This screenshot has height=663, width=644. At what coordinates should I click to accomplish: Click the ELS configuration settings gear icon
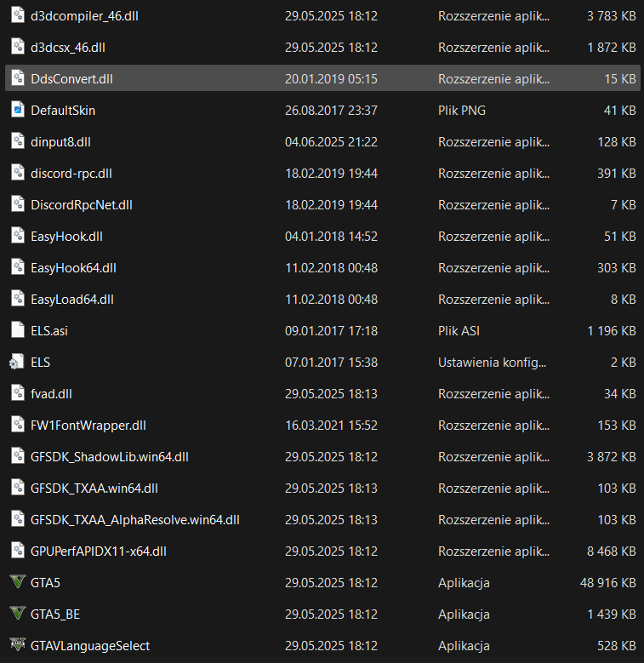pos(17,363)
